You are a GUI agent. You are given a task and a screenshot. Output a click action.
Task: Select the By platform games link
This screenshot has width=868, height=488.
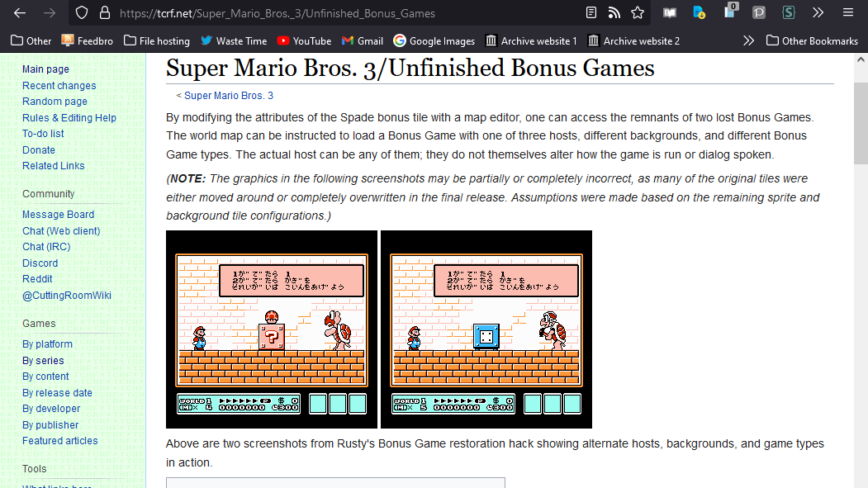click(x=47, y=344)
